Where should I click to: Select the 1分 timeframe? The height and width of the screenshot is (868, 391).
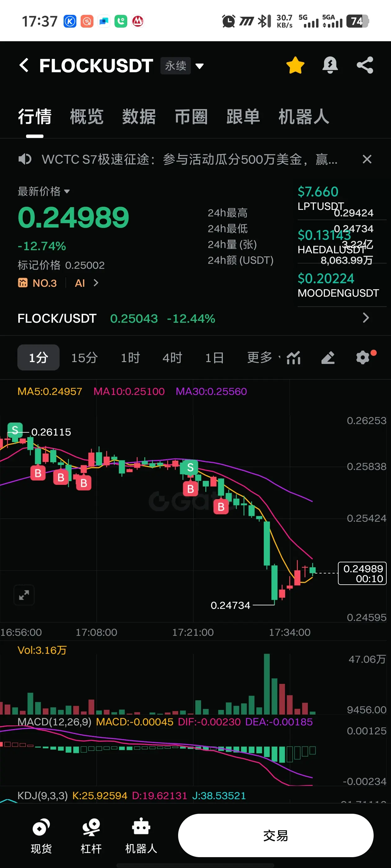(38, 357)
